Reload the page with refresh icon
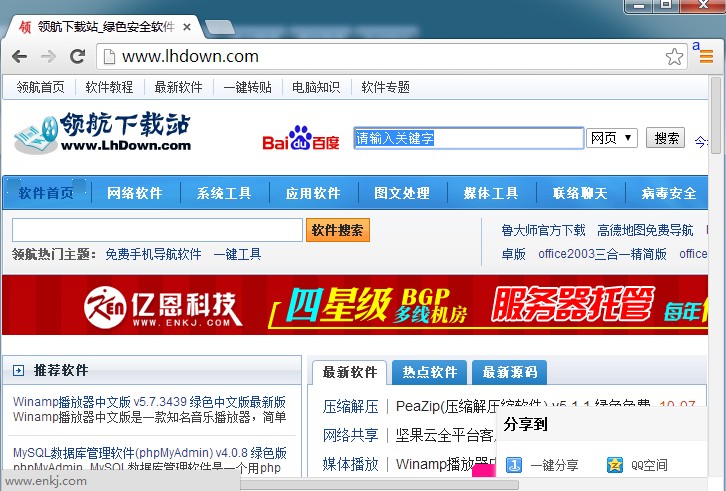726x491 pixels. click(77, 56)
